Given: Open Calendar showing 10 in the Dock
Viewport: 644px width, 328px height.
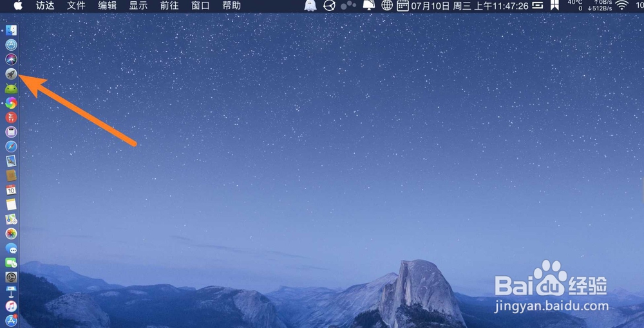Looking at the screenshot, I should [11, 190].
